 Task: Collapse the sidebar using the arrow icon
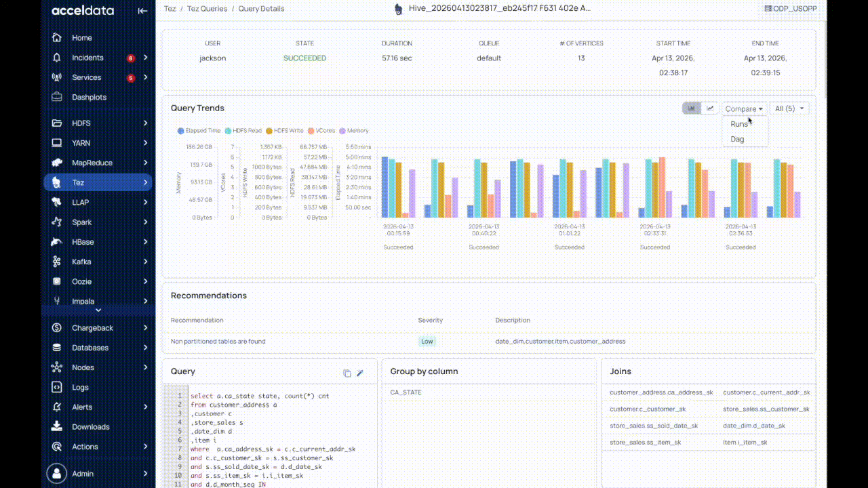point(142,10)
